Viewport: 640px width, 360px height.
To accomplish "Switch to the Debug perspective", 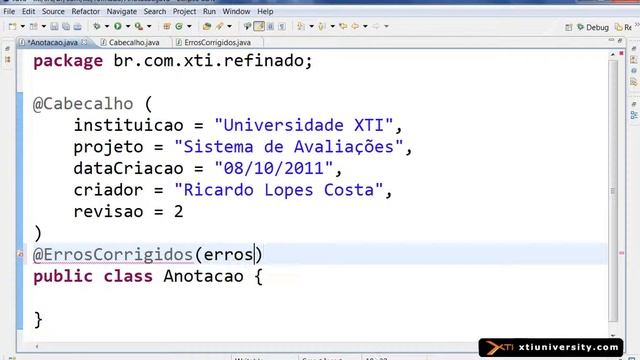I will click(593, 27).
